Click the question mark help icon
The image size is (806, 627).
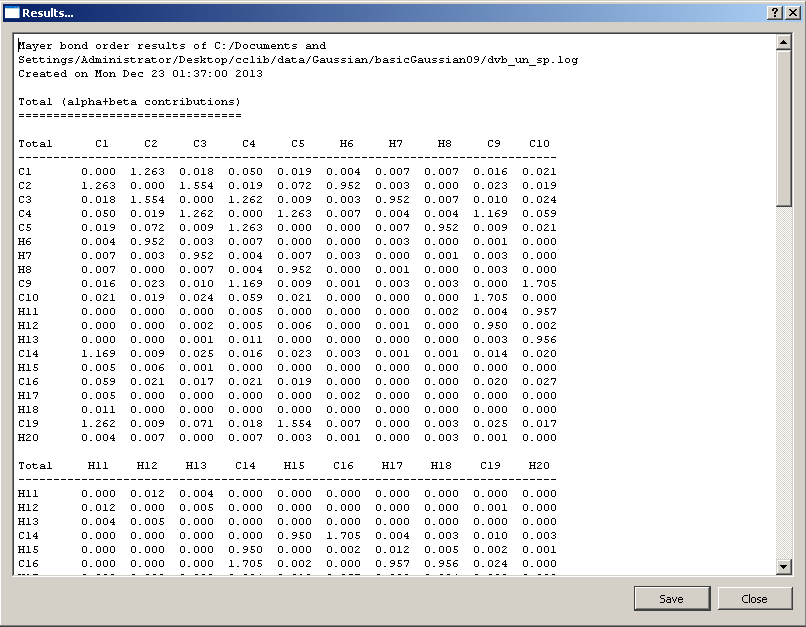(774, 12)
